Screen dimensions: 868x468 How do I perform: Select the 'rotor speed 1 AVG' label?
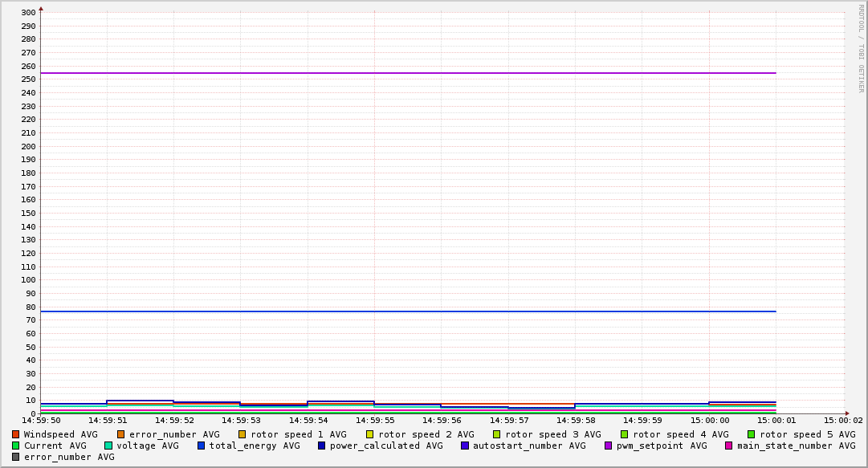click(x=299, y=435)
